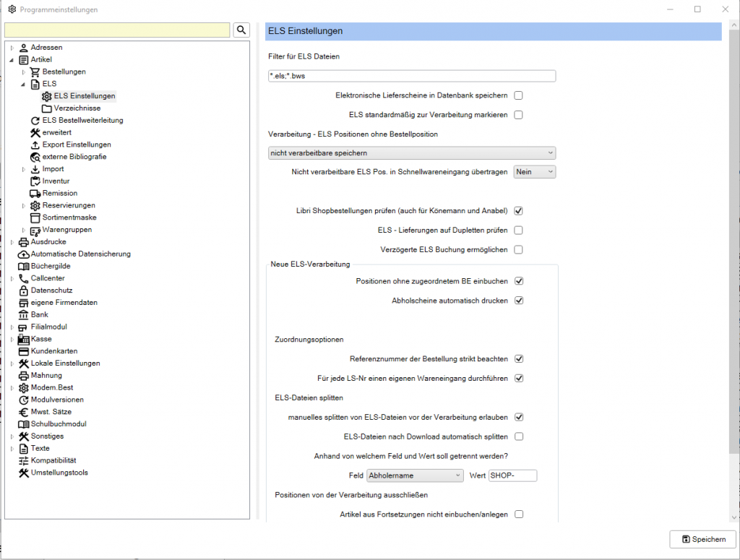Click the padlock icon beside Datenschutz

point(24,290)
